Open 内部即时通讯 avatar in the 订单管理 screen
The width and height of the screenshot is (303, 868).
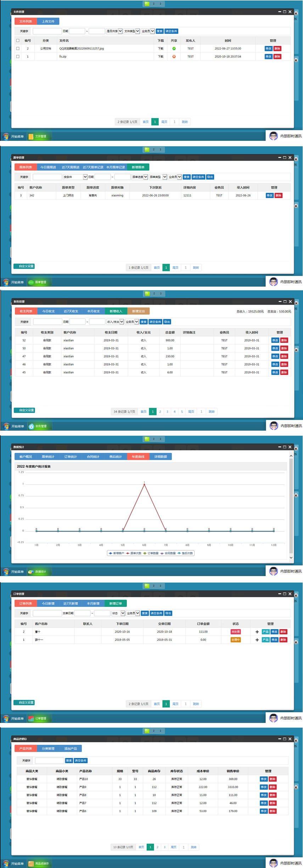[x=273, y=718]
